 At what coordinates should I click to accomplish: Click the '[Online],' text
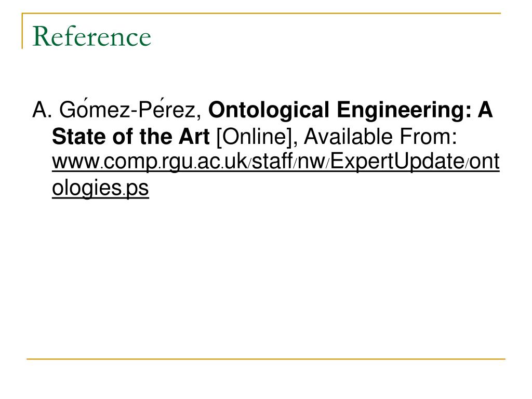point(257,137)
